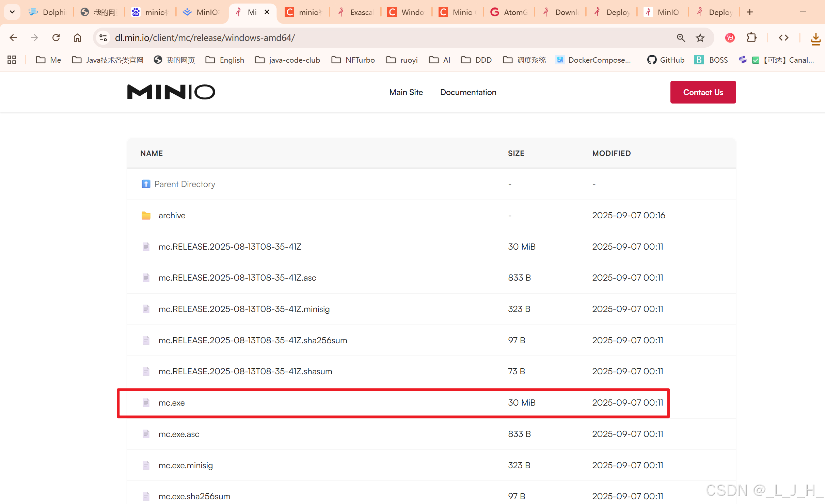Image resolution: width=825 pixels, height=504 pixels.
Task: Open the extensions puzzle icon
Action: click(751, 37)
